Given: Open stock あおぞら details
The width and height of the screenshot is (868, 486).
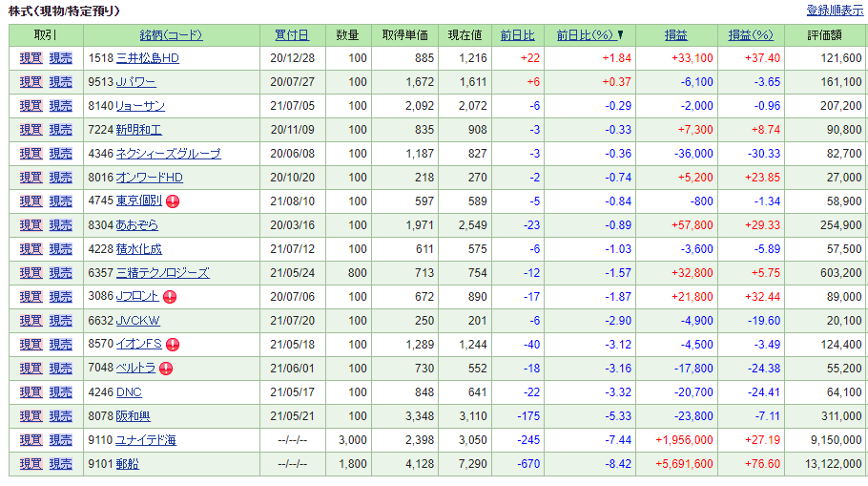Looking at the screenshot, I should coord(136,225).
